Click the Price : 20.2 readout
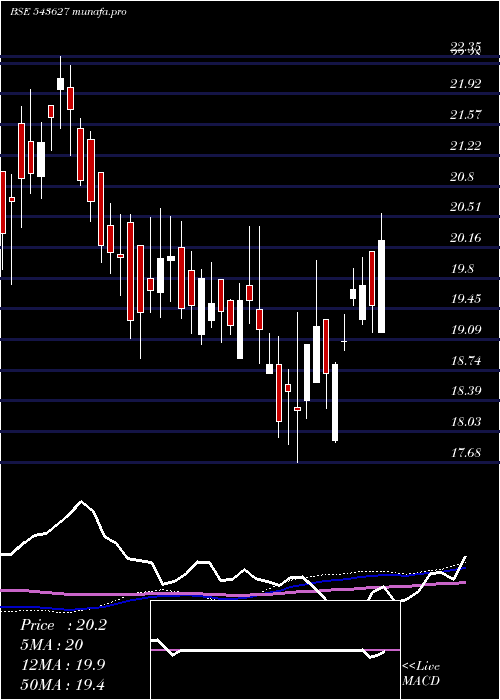 [63, 625]
